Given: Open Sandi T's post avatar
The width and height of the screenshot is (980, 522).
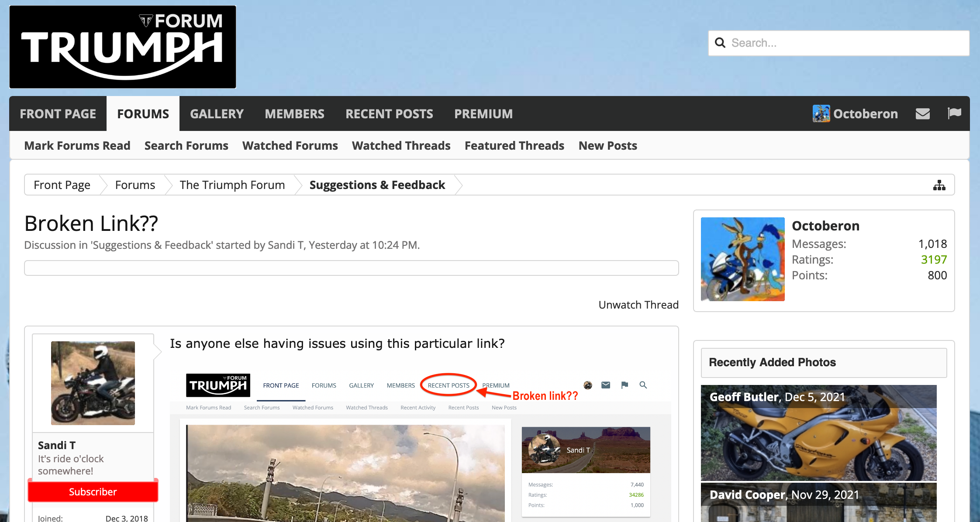Looking at the screenshot, I should pos(93,383).
